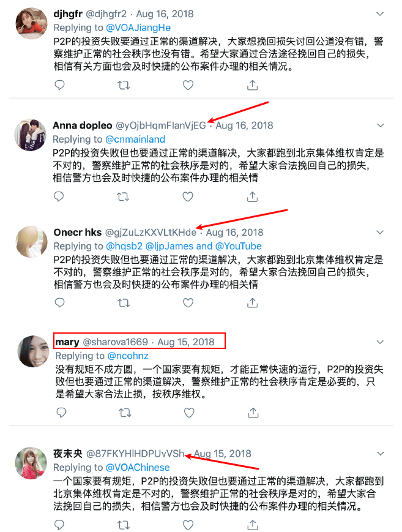Open the @YouTube mention link

click(x=238, y=246)
